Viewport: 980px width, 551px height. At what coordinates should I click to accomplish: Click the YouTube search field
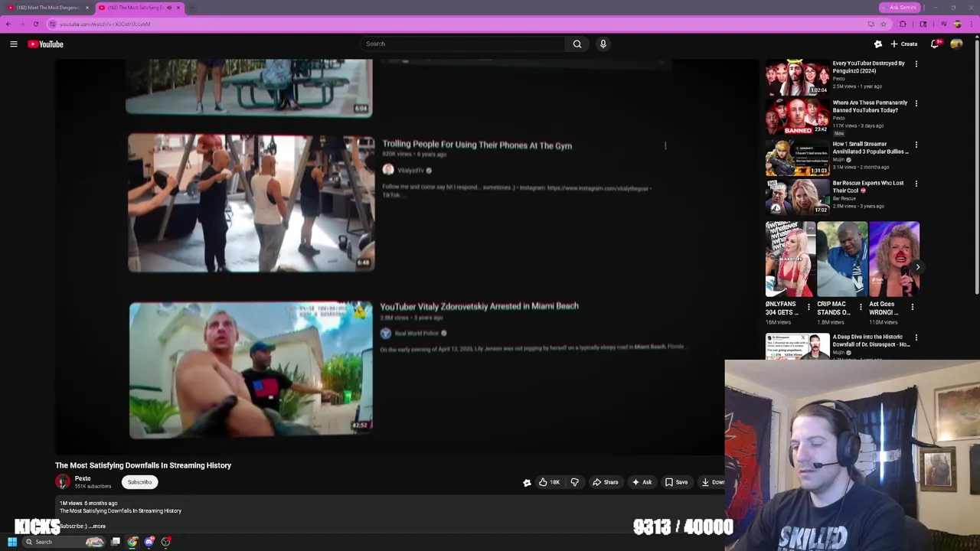(x=463, y=44)
